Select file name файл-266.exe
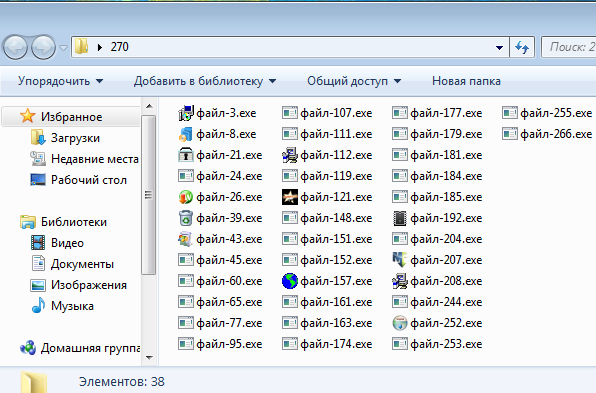 (x=556, y=134)
